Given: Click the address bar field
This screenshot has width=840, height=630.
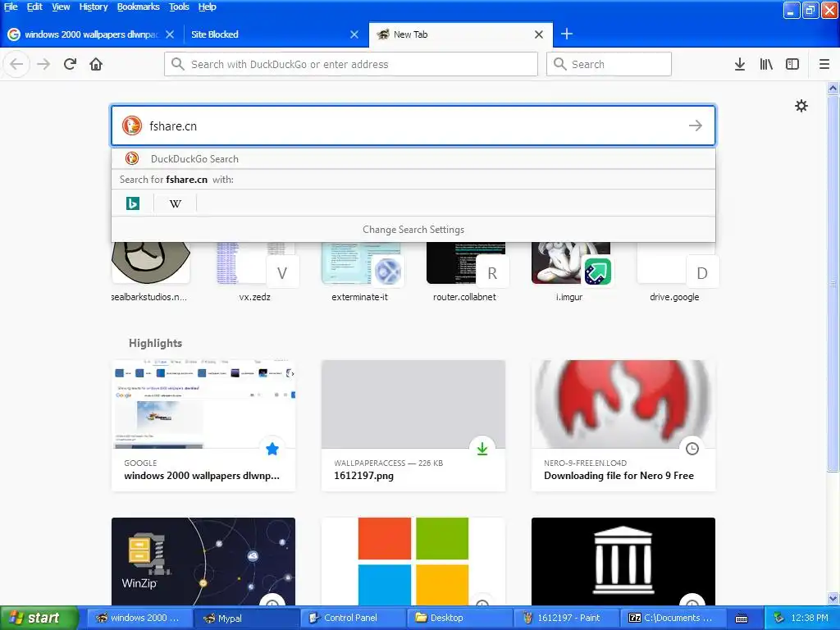Looking at the screenshot, I should pyautogui.click(x=351, y=64).
